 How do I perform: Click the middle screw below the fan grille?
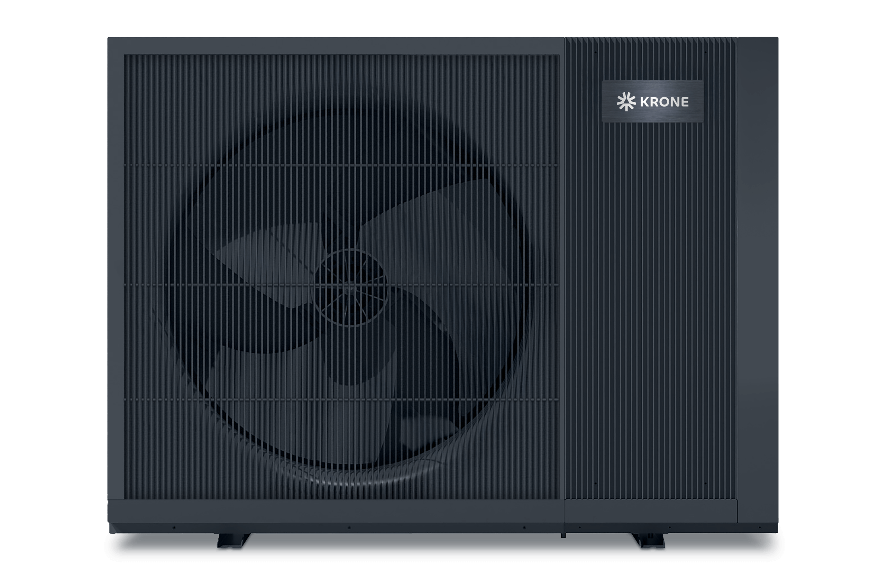[x=349, y=527]
